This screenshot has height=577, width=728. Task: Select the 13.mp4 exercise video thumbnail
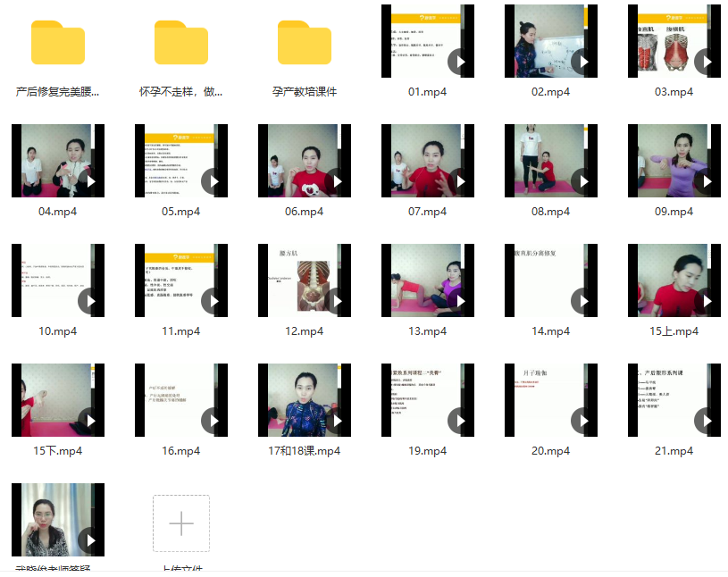click(428, 280)
